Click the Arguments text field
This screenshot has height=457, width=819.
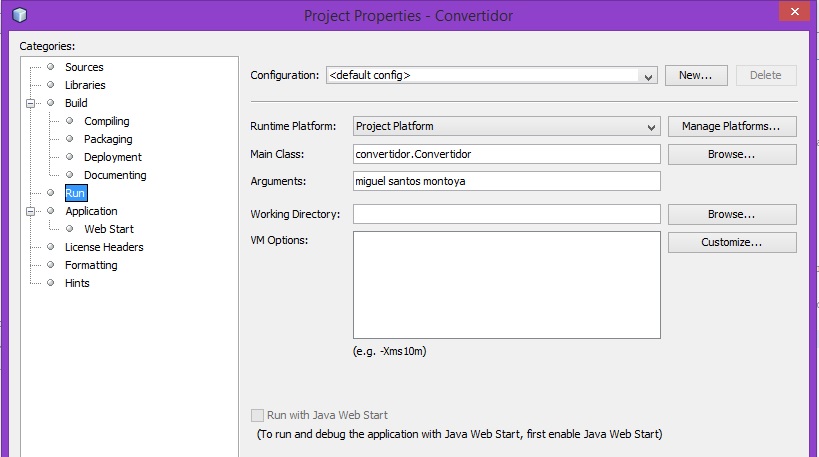pos(506,181)
